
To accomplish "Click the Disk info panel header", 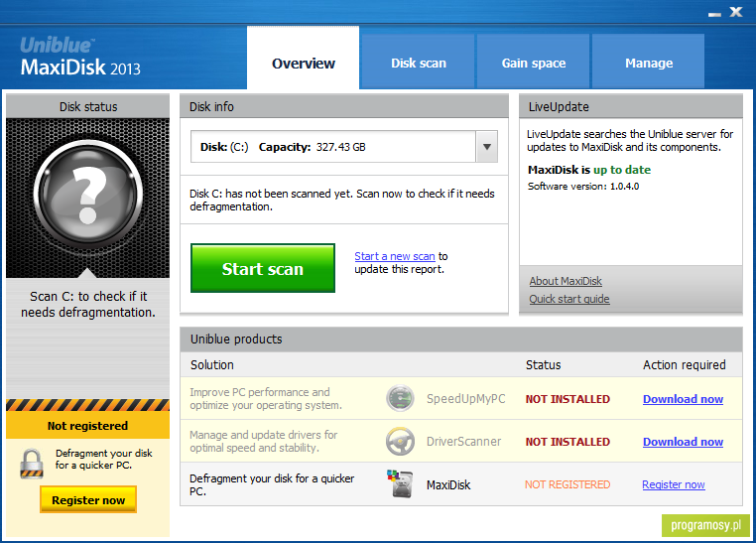I will (x=344, y=106).
